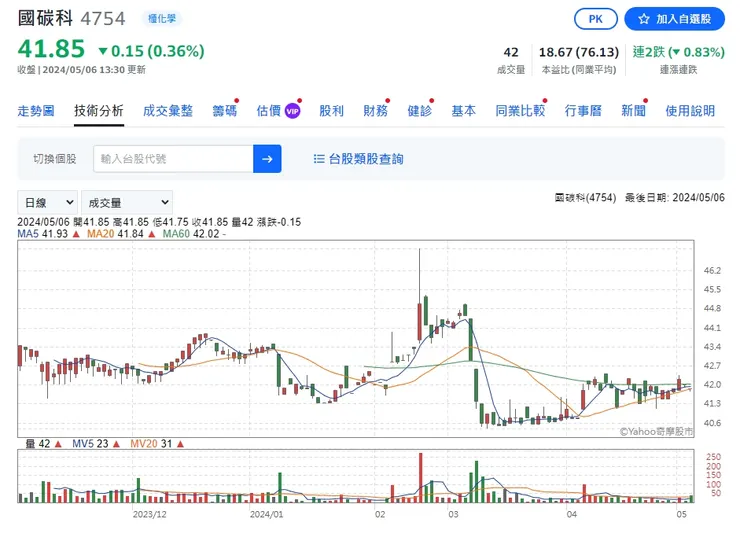Image resolution: width=740 pixels, height=533 pixels.
Task: Switch to the 基本 tab
Action: click(463, 111)
